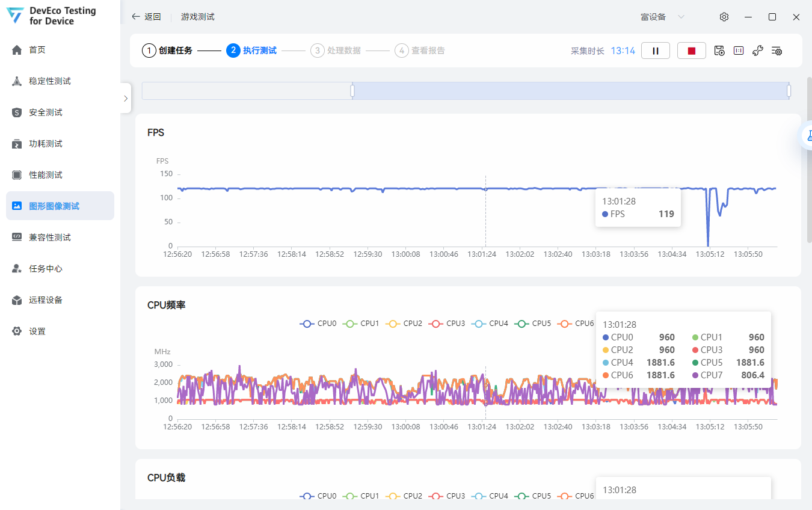Screen dimensions: 812x510
Task: Click right handle of time range slider
Action: [789, 91]
